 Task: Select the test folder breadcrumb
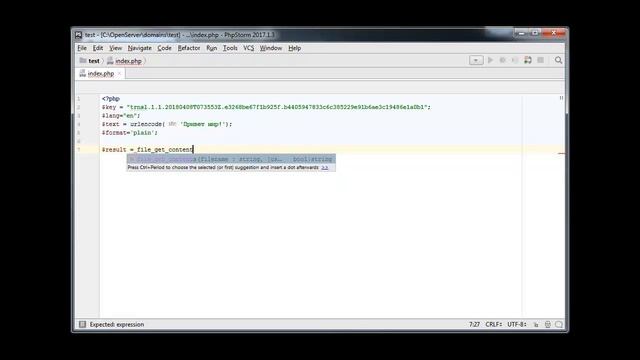click(90, 61)
